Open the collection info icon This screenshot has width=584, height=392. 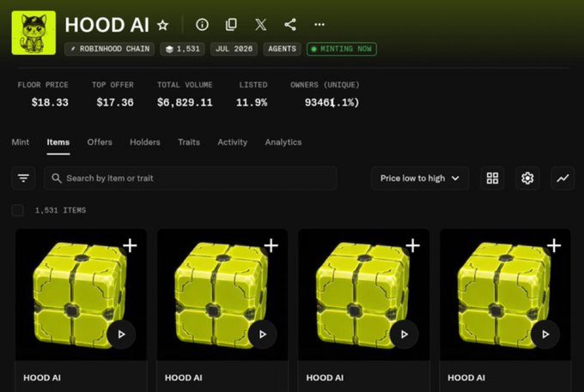(202, 25)
